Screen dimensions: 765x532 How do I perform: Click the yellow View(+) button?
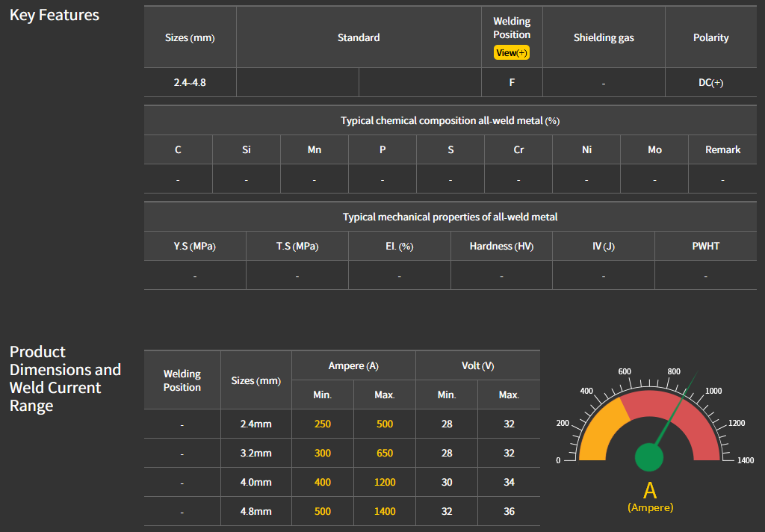(512, 53)
